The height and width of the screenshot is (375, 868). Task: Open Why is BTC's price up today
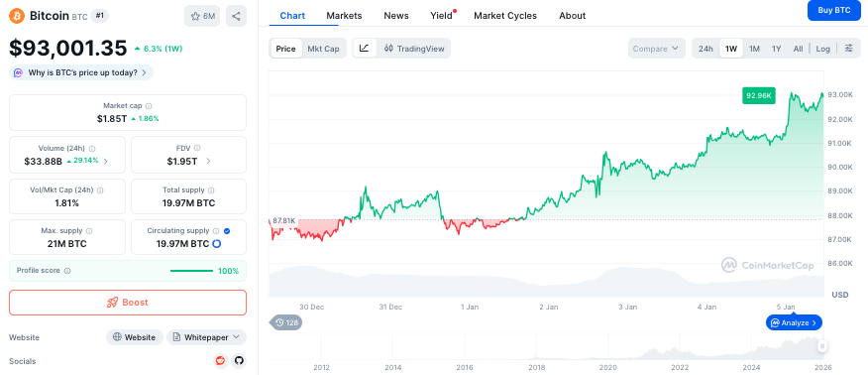coord(81,72)
